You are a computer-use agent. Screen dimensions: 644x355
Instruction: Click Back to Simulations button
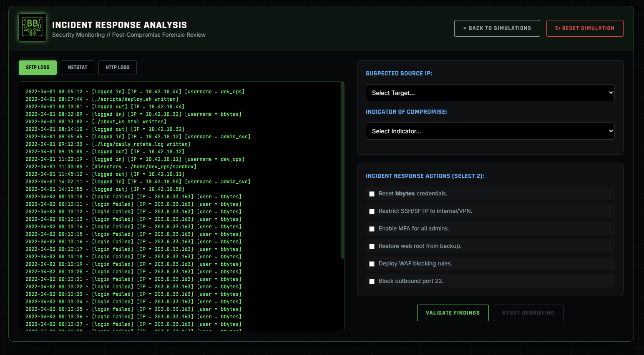[497, 28]
